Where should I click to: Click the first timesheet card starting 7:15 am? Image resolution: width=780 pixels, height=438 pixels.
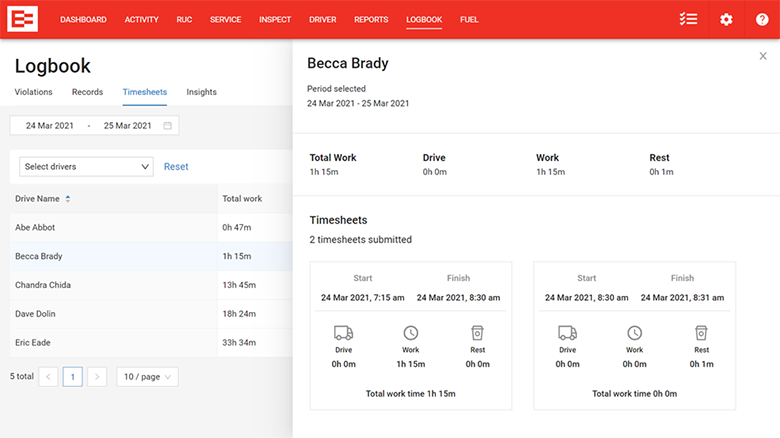click(x=411, y=336)
